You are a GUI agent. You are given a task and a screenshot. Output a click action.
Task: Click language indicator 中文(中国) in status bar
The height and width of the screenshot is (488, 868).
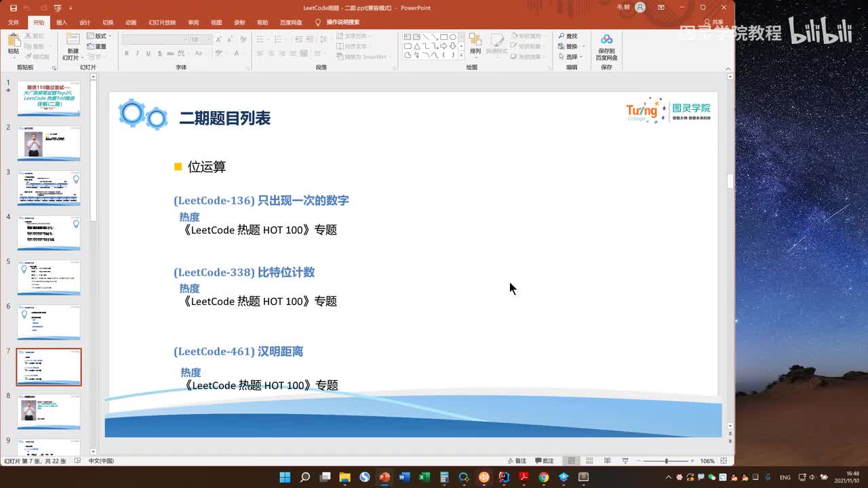pyautogui.click(x=101, y=461)
